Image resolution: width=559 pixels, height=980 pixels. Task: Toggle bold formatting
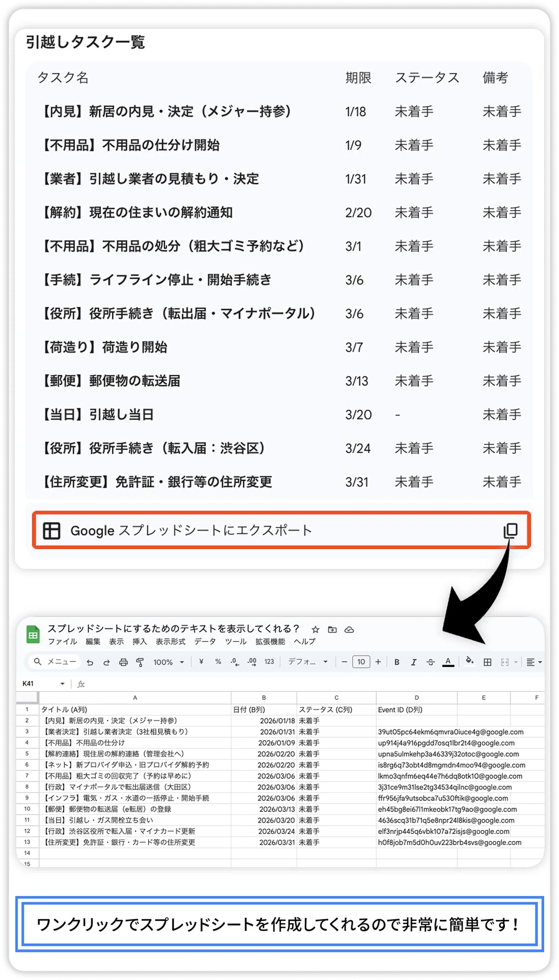tap(397, 662)
